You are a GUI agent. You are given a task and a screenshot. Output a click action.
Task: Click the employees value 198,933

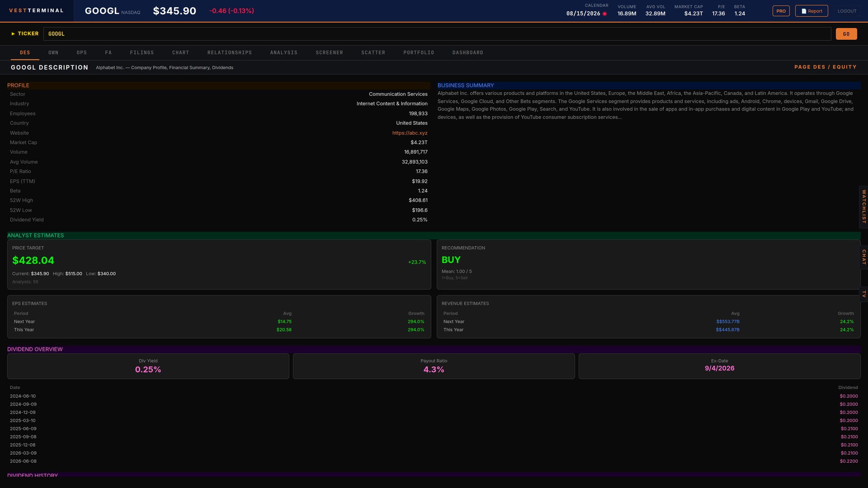(418, 113)
